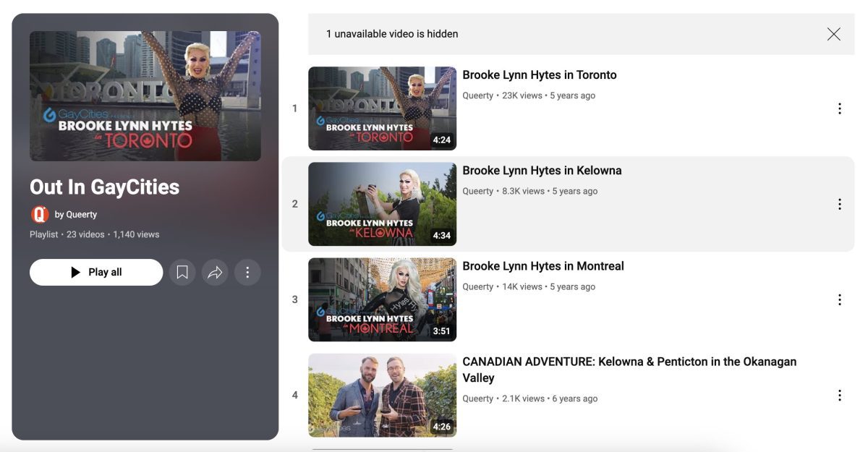Visit Queerty channel under the Toronto video

[478, 95]
